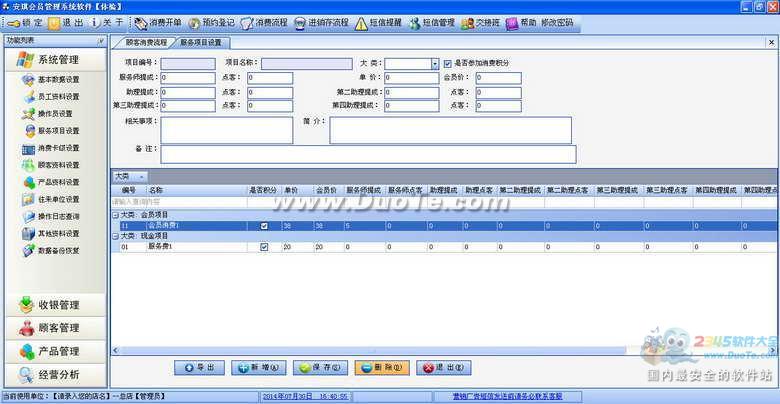Click the 交接班 toolbar icon
The width and height of the screenshot is (780, 404).
coord(467,23)
